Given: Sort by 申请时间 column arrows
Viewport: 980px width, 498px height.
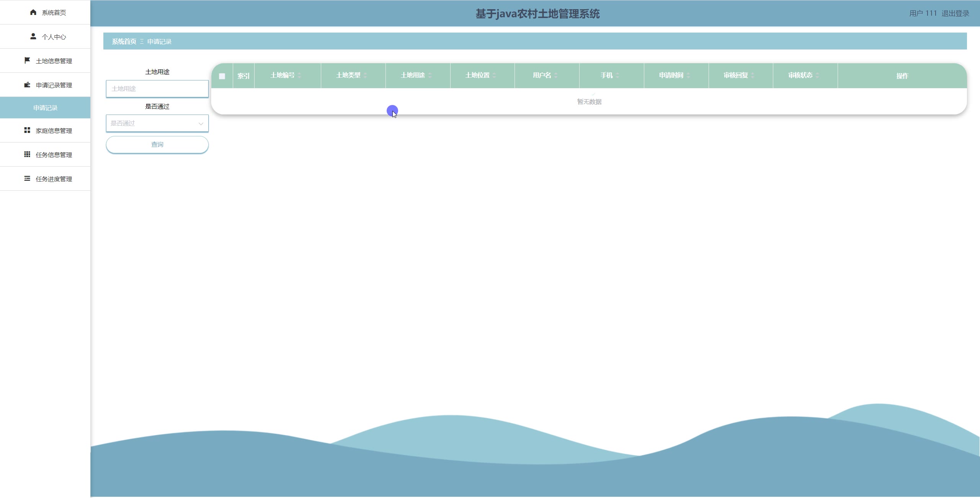Looking at the screenshot, I should pos(688,75).
